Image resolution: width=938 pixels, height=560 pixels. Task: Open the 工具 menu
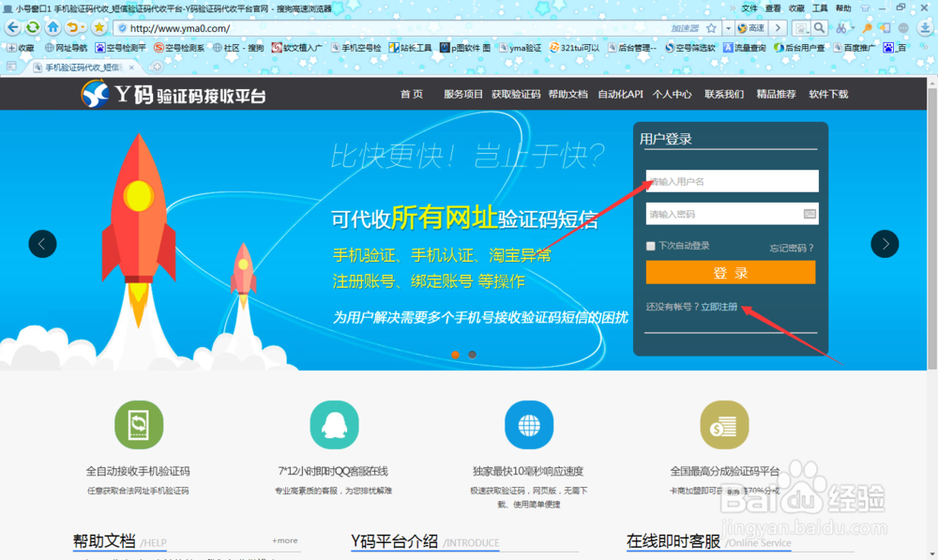(x=820, y=8)
